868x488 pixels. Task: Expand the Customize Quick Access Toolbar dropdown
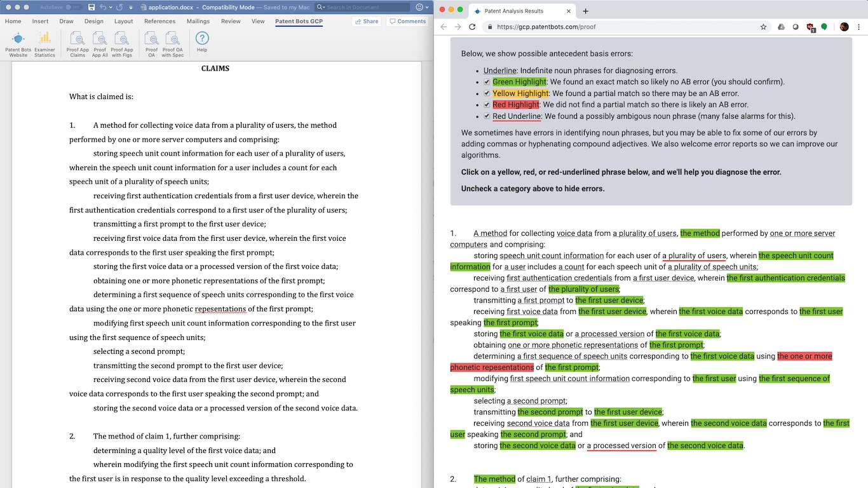tap(130, 7)
